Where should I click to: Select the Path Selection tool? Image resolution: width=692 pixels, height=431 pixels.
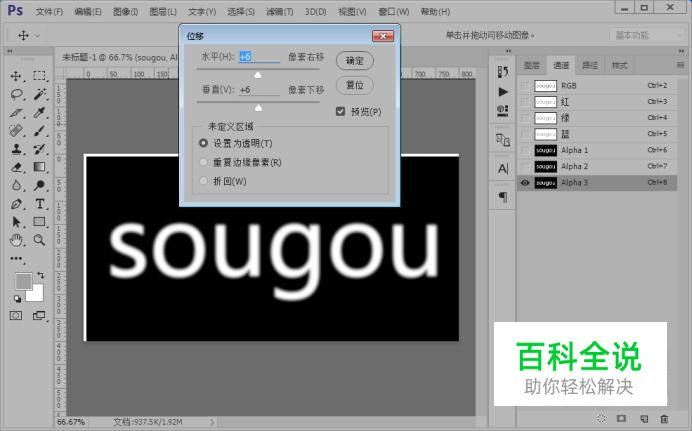tap(16, 222)
